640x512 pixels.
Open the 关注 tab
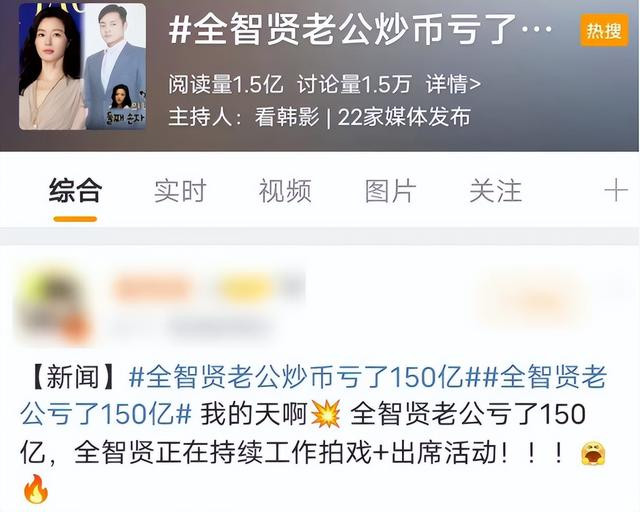(496, 191)
